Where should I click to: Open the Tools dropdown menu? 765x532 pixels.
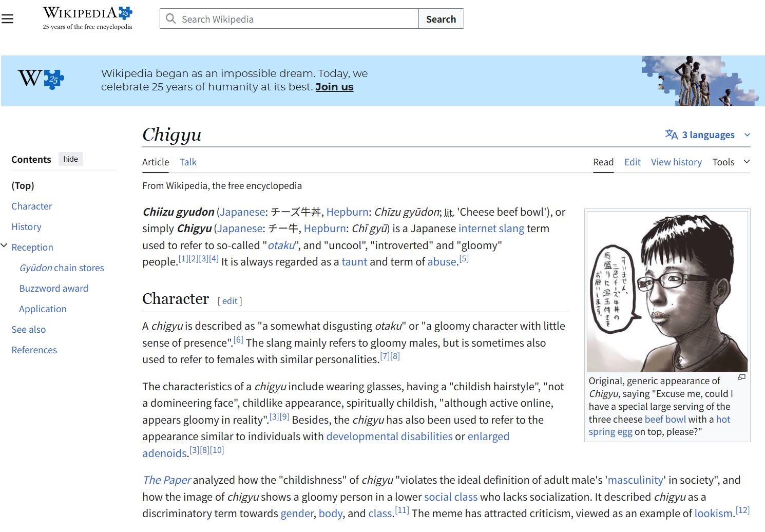coord(731,162)
